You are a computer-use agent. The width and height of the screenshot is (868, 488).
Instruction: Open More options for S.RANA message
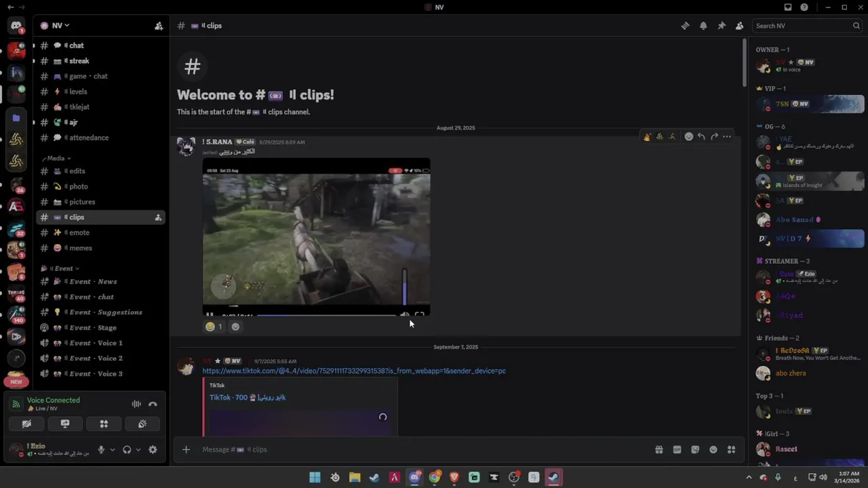pyautogui.click(x=727, y=136)
